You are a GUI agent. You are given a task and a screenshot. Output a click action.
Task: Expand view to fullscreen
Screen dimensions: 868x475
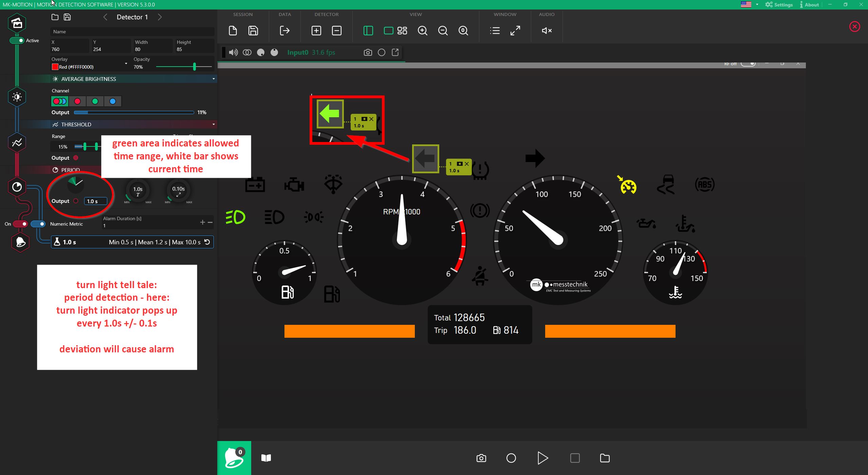515,31
